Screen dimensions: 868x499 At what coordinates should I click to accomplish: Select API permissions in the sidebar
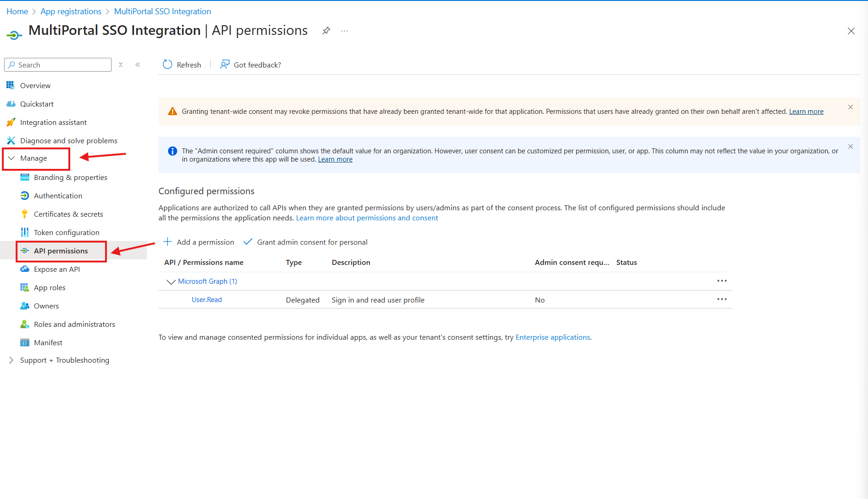(61, 251)
